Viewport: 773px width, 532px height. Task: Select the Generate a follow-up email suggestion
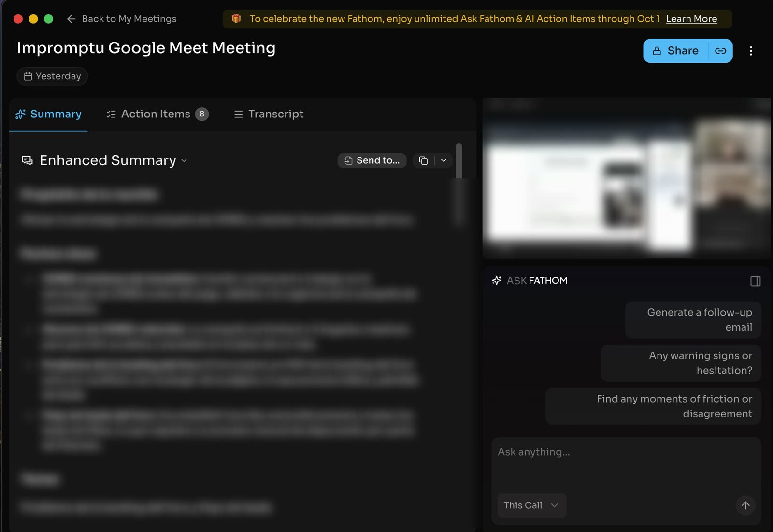693,320
